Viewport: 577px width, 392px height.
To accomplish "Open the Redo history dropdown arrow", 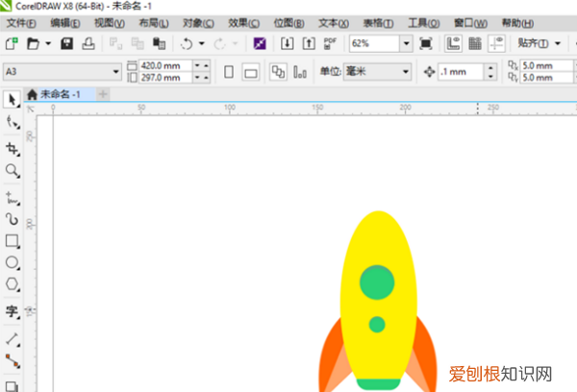I will pyautogui.click(x=235, y=44).
